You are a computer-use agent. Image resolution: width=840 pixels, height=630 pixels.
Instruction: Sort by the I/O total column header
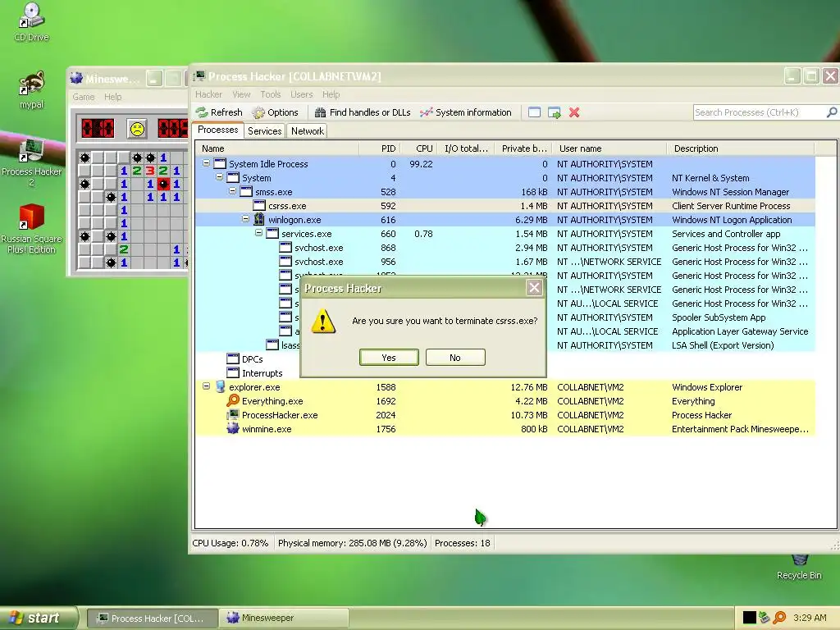tap(466, 149)
